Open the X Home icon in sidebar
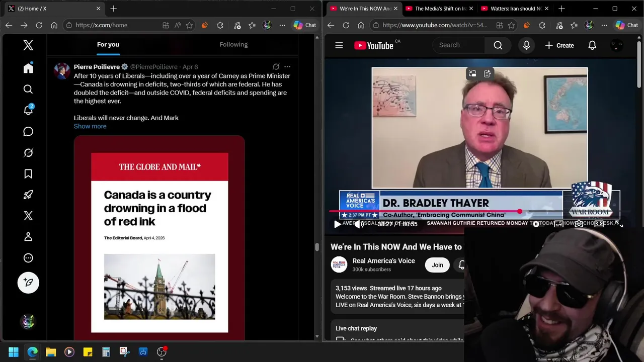 click(28, 68)
